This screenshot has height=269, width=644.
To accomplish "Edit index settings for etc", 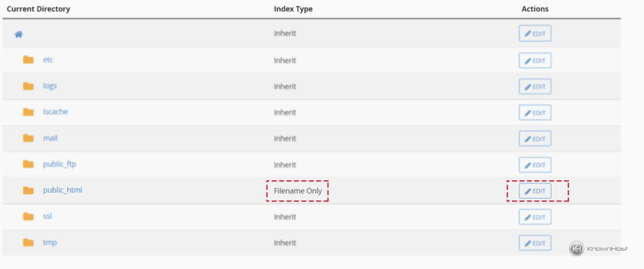I will [x=535, y=60].
